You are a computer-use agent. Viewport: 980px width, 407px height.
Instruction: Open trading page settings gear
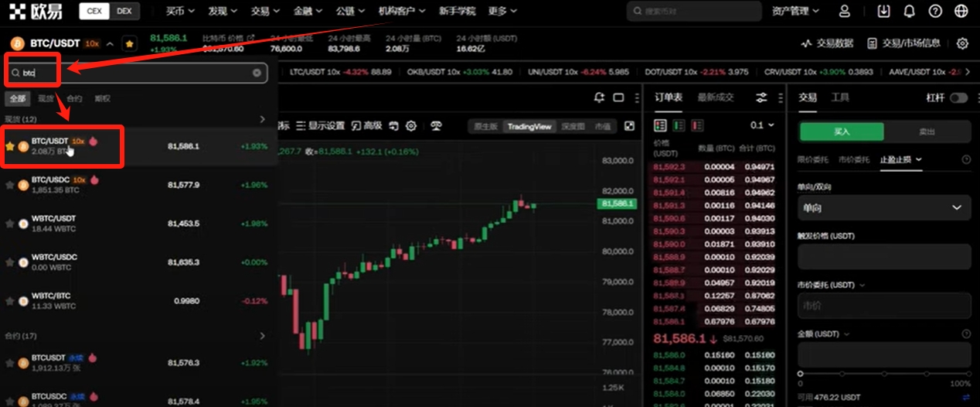(962, 43)
